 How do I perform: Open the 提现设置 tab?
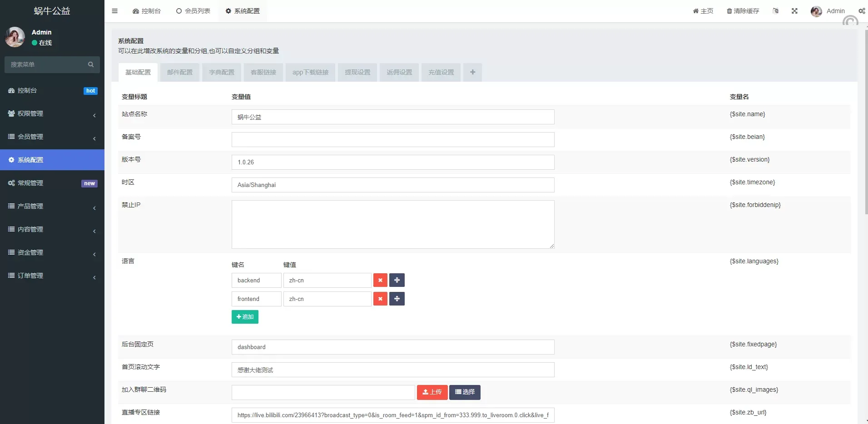357,72
